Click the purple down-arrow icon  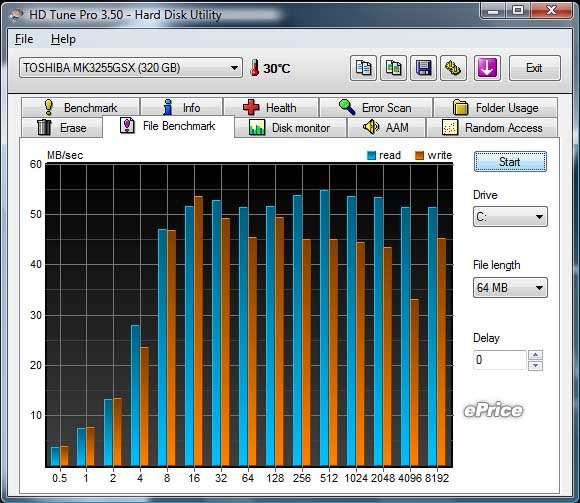pyautogui.click(x=487, y=68)
